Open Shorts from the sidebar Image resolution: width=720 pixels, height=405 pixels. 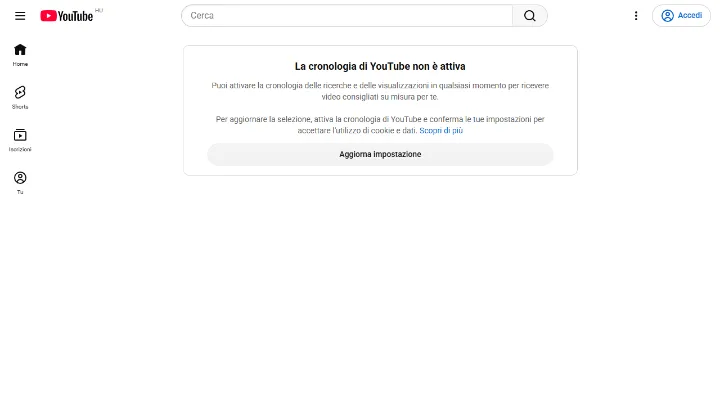(x=20, y=97)
